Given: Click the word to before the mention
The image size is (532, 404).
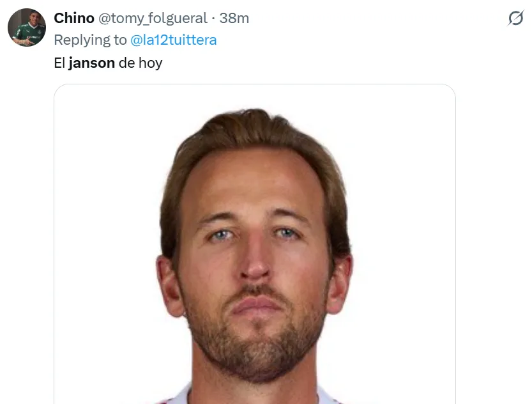Looking at the screenshot, I should tap(120, 40).
